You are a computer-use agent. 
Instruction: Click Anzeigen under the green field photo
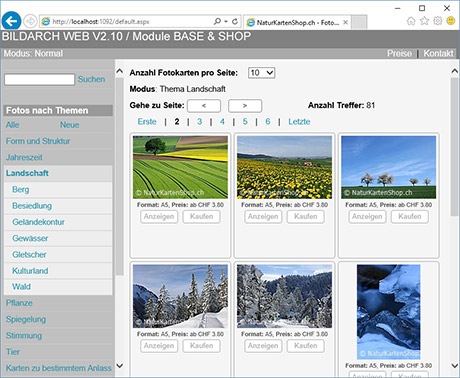(159, 217)
